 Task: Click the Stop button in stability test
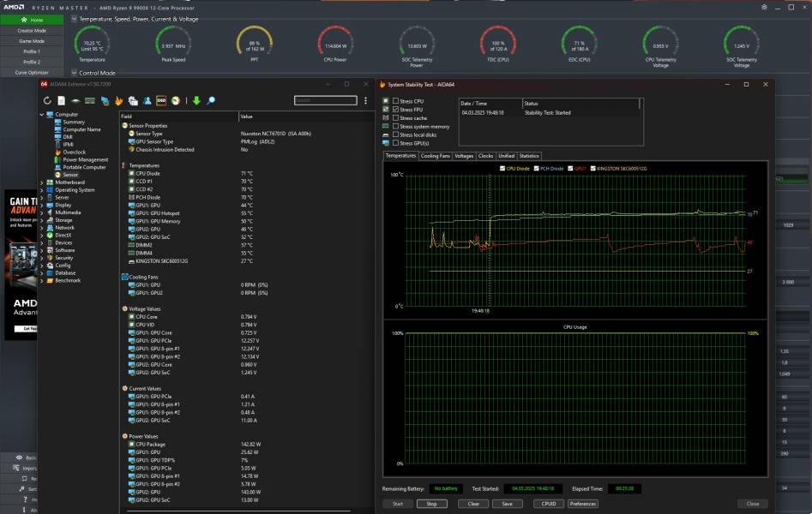[x=432, y=504]
